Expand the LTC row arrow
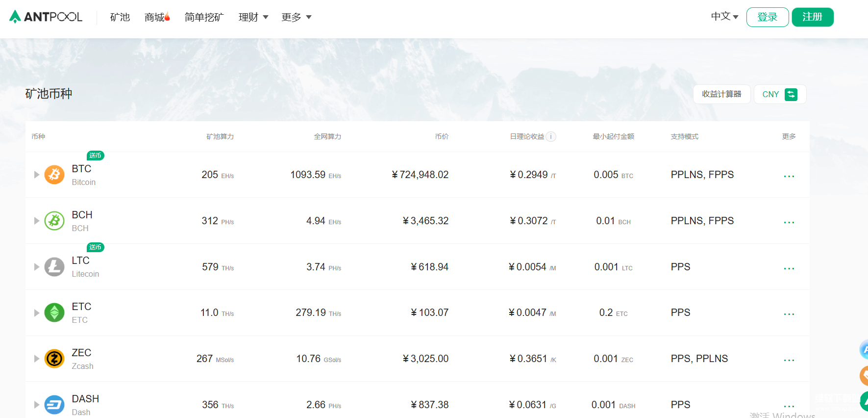This screenshot has width=868, height=418. pos(37,267)
